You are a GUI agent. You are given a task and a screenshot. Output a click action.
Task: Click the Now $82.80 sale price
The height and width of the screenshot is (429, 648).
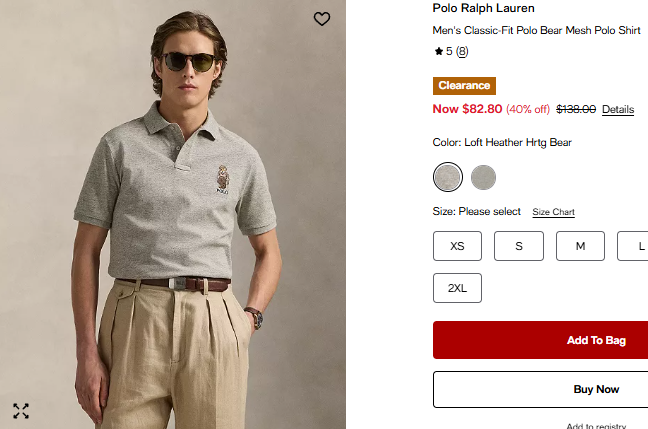(467, 109)
